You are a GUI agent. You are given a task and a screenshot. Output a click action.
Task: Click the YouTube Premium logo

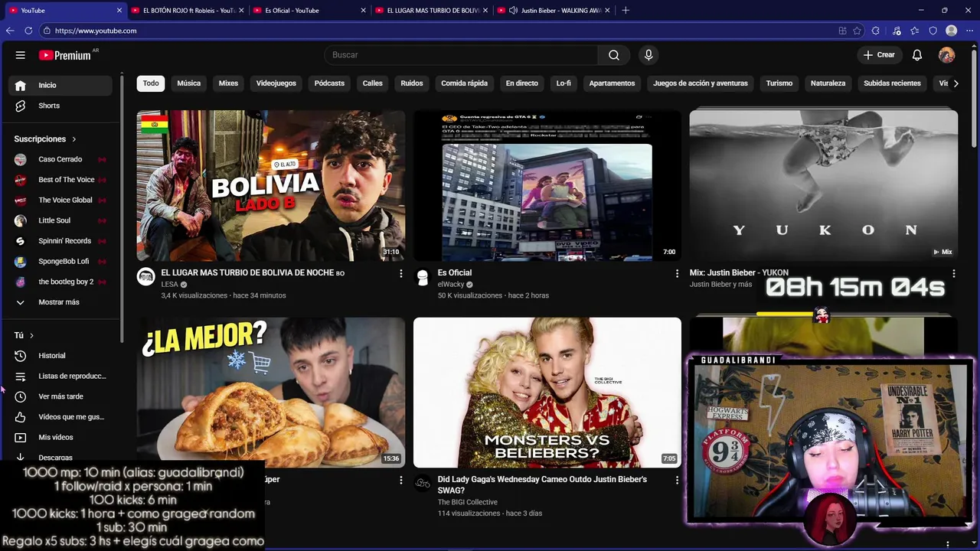tap(67, 55)
